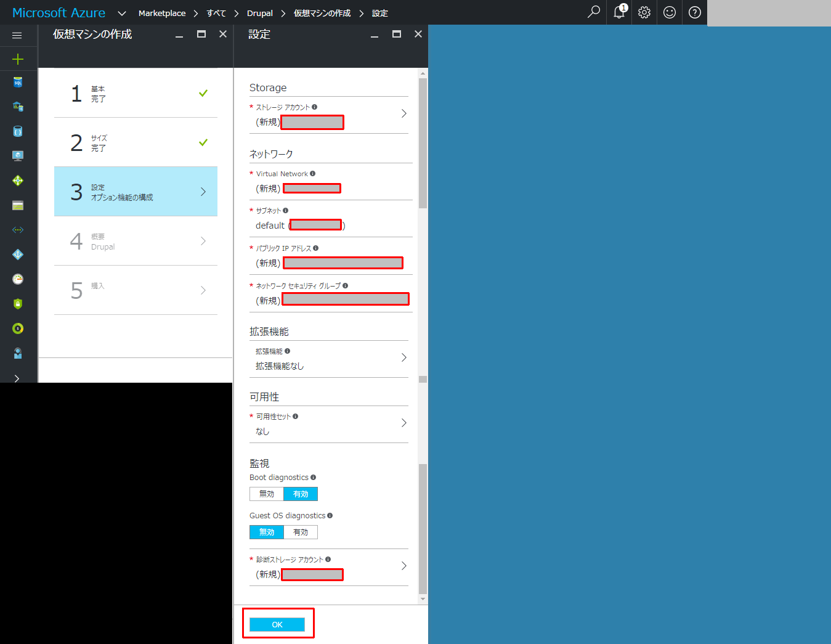Select the Marketplace breadcrumb item
The image size is (831, 644).
tap(162, 12)
